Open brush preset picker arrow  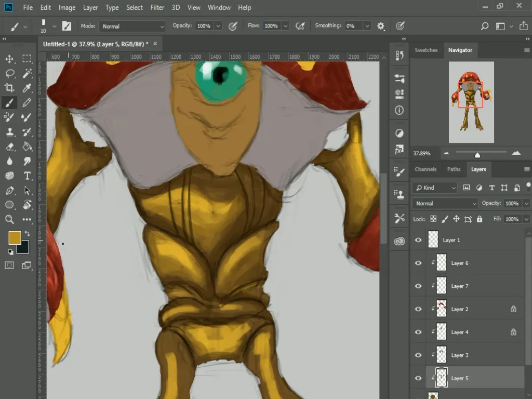click(54, 26)
